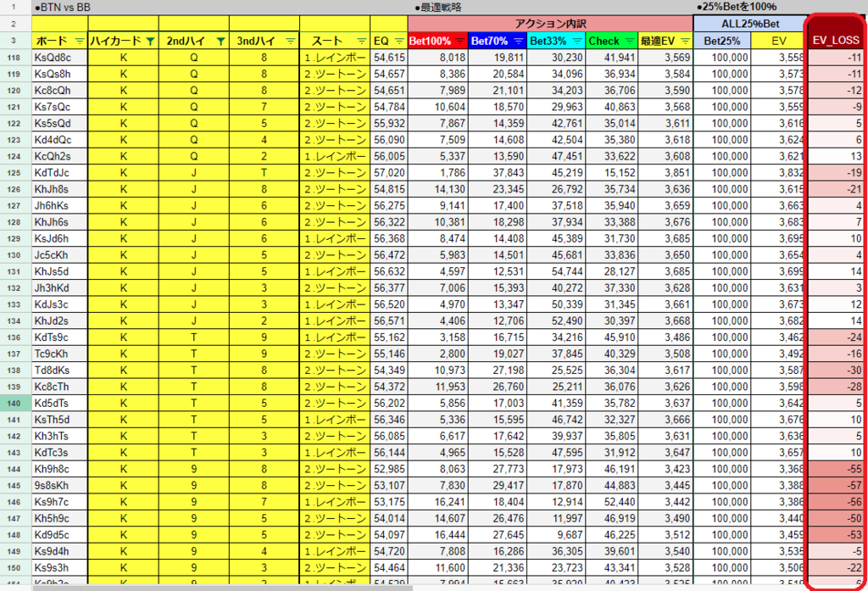Image resolution: width=868 pixels, height=591 pixels.
Task: Click the board cell Jh6hKs
Action: click(60, 205)
